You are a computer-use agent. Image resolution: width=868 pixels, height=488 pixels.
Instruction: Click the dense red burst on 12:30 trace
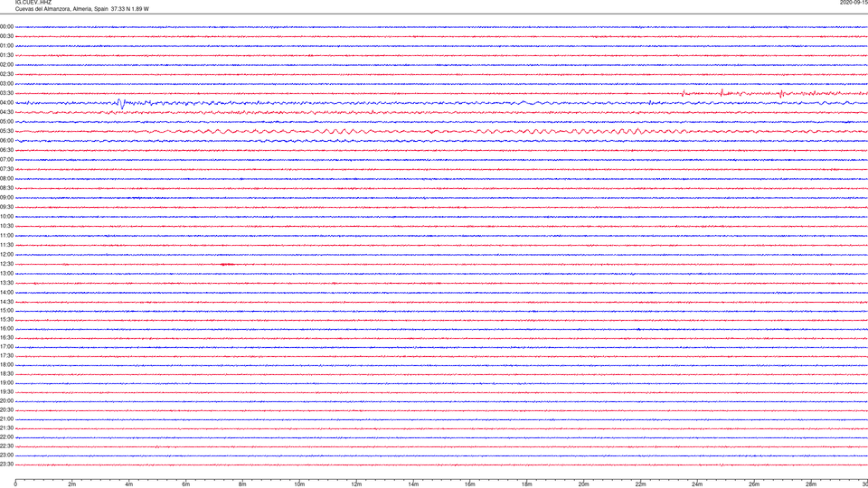point(227,265)
